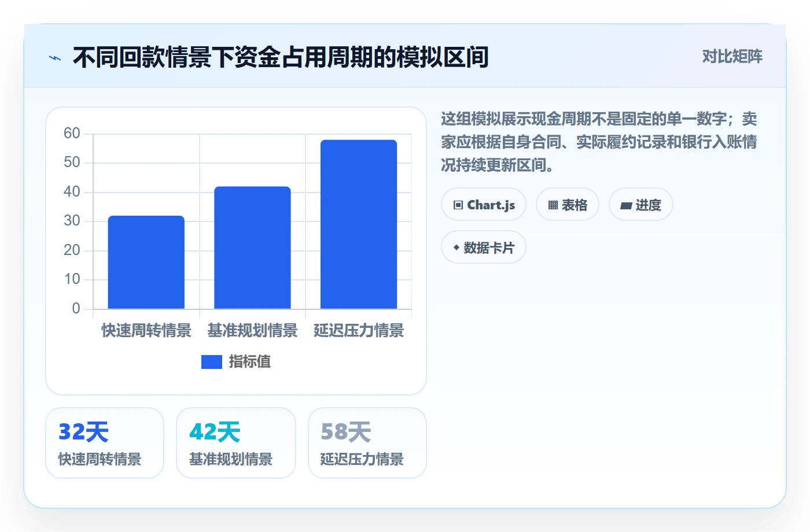Select the 数据卡片 tag
The width and height of the screenshot is (810, 532).
[484, 247]
